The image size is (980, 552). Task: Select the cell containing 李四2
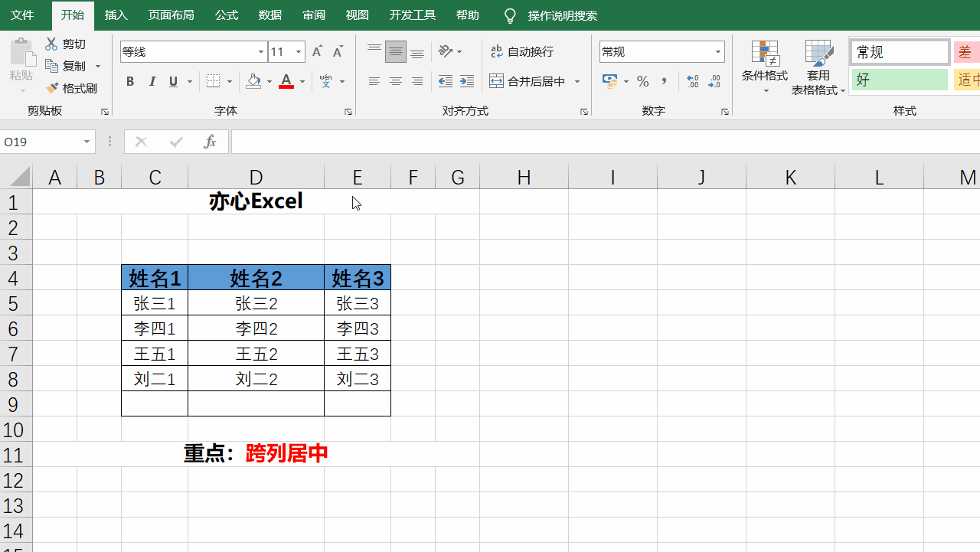(x=256, y=328)
